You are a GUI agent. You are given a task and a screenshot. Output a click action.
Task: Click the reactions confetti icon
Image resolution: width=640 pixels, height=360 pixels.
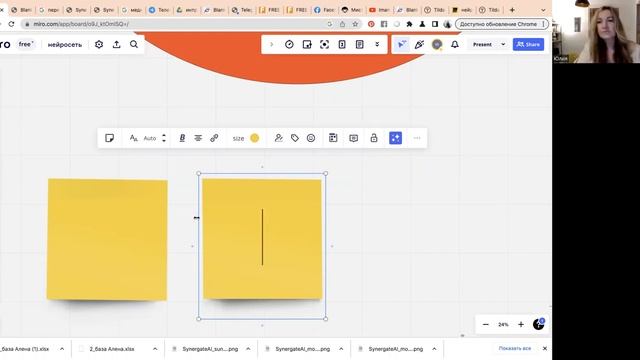click(419, 44)
